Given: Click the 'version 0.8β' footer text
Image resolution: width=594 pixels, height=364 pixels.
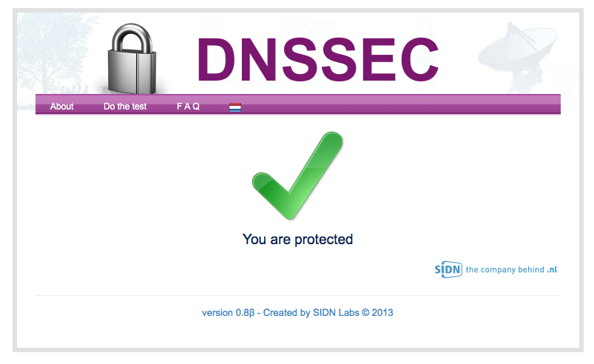Looking at the screenshot, I should point(228,312).
